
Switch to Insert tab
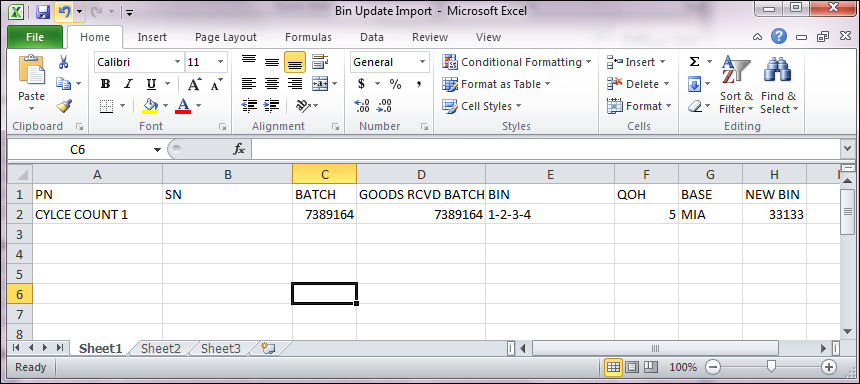coord(152,37)
